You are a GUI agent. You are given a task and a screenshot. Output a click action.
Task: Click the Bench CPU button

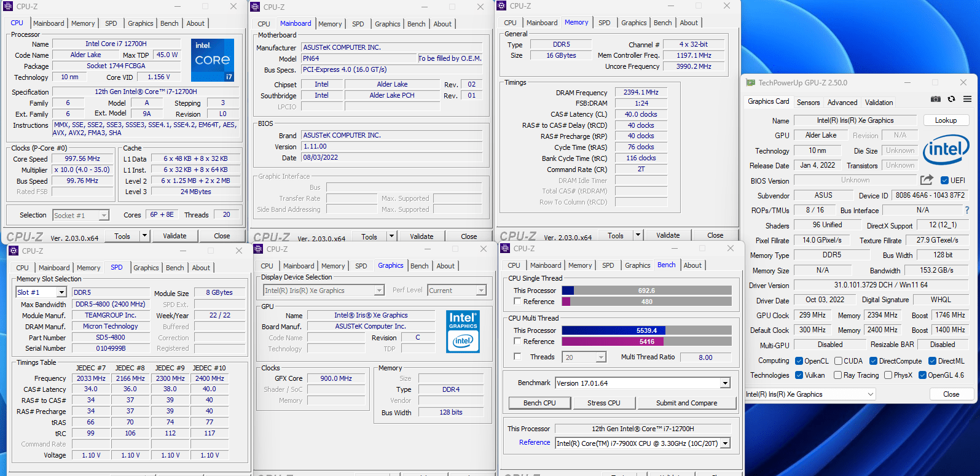click(539, 403)
